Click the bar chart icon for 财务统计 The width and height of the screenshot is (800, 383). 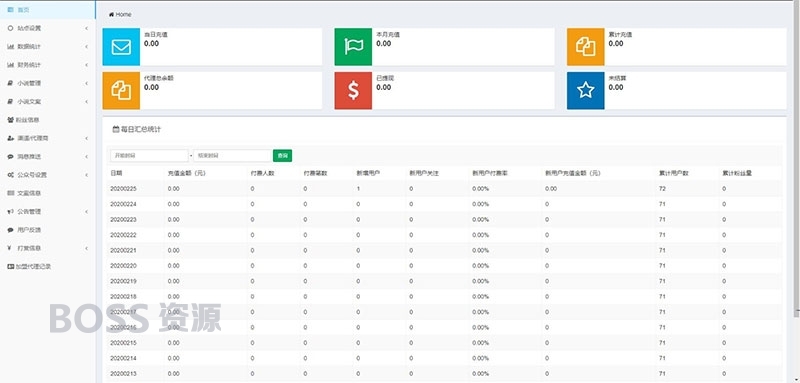click(10, 65)
